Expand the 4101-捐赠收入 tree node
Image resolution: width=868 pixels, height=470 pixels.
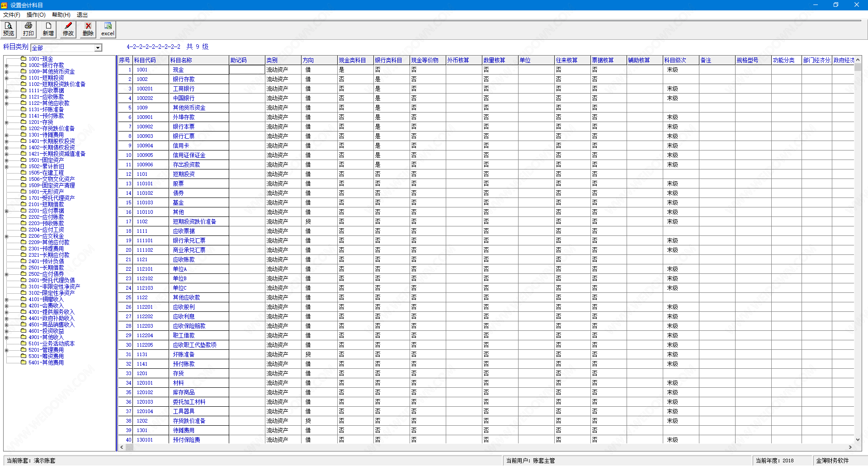(x=7, y=300)
